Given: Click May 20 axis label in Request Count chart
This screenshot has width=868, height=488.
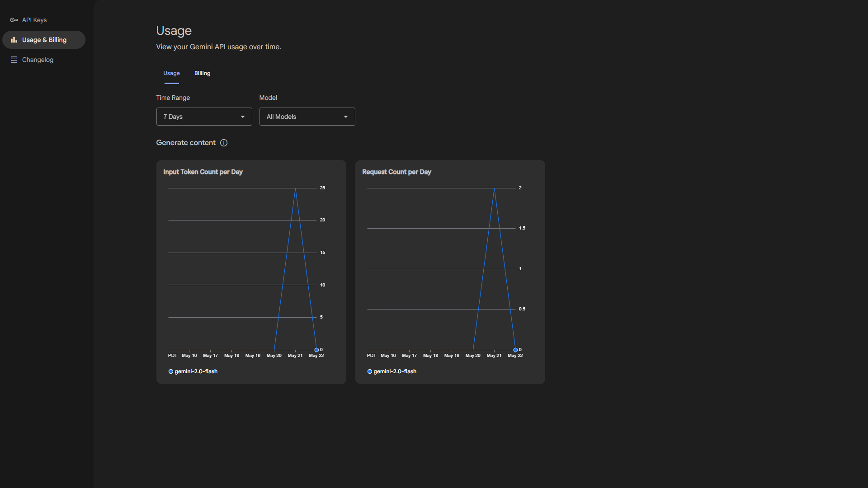Looking at the screenshot, I should [x=473, y=356].
